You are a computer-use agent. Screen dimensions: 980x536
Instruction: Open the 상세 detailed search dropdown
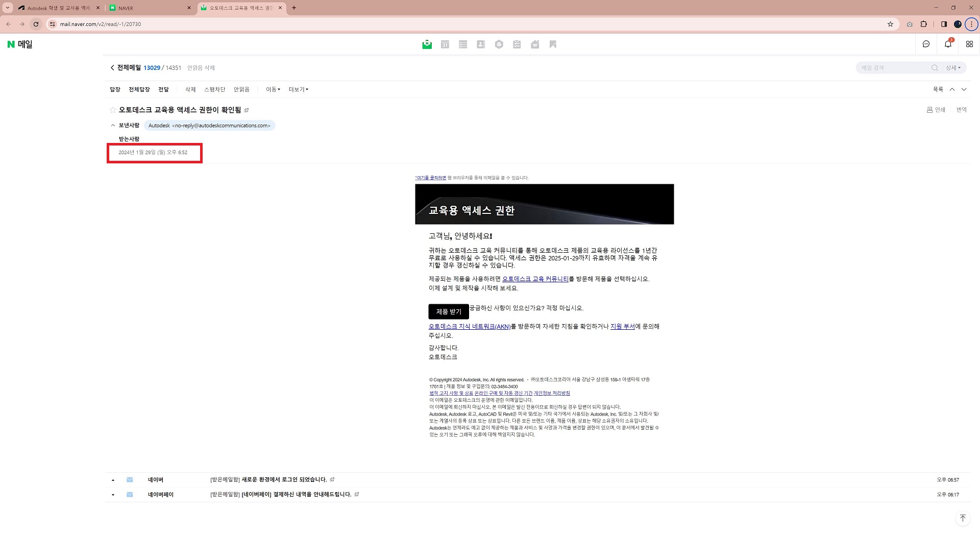(x=953, y=67)
